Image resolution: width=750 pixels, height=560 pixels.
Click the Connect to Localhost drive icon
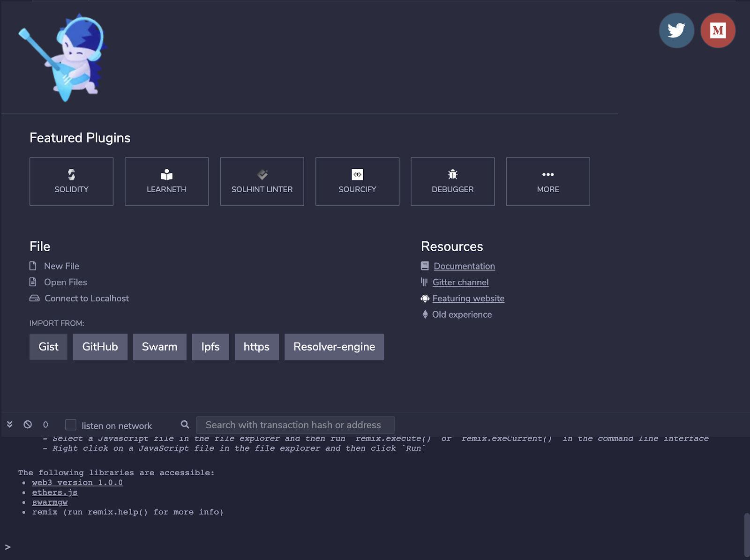click(35, 299)
